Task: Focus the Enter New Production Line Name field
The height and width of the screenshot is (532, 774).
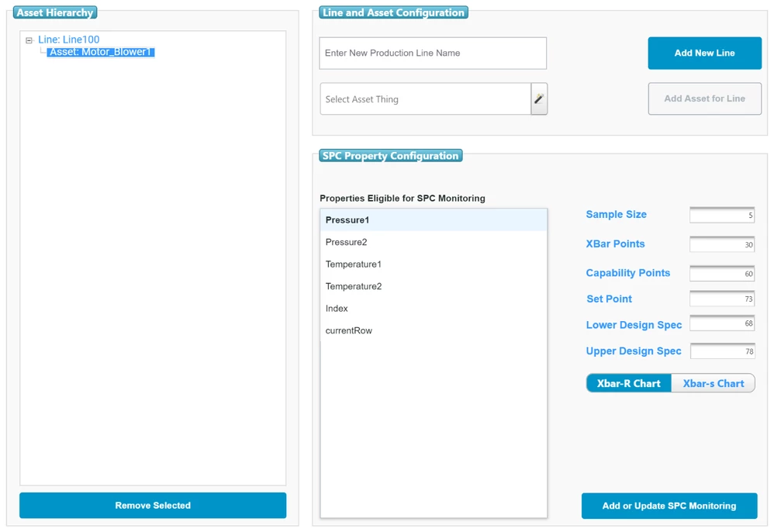Action: coord(433,53)
